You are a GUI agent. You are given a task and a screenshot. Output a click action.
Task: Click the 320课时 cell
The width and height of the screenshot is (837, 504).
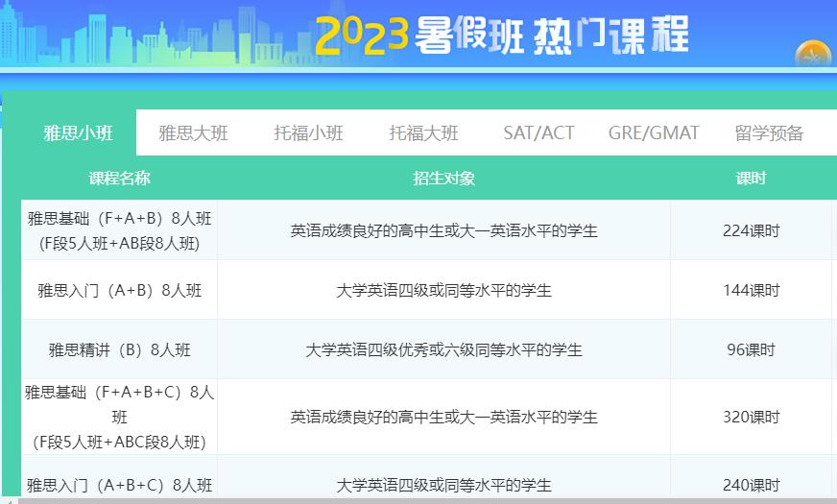[751, 417]
